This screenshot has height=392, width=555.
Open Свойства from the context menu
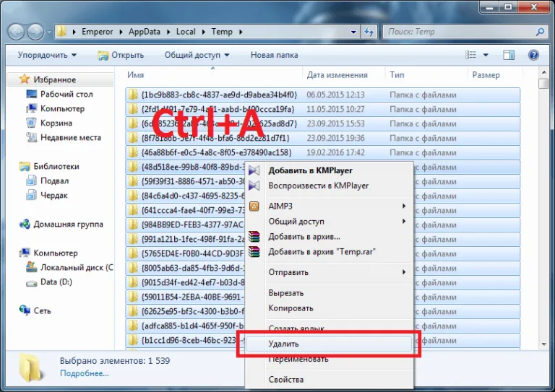click(x=329, y=380)
